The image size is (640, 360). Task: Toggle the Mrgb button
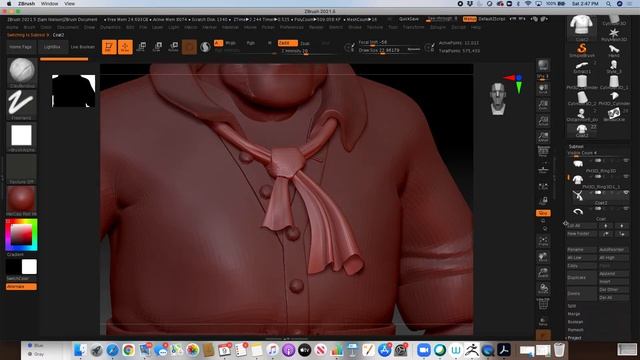click(231, 43)
